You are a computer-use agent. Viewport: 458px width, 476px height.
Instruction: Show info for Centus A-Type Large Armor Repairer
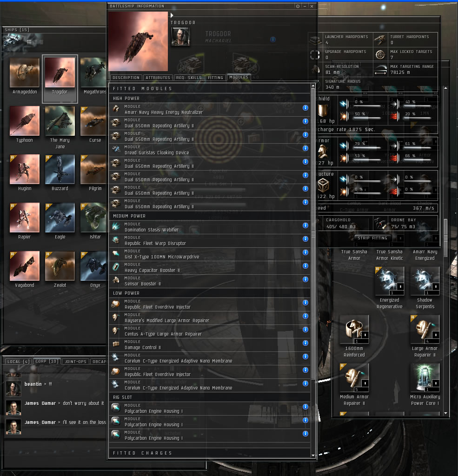pyautogui.click(x=305, y=330)
